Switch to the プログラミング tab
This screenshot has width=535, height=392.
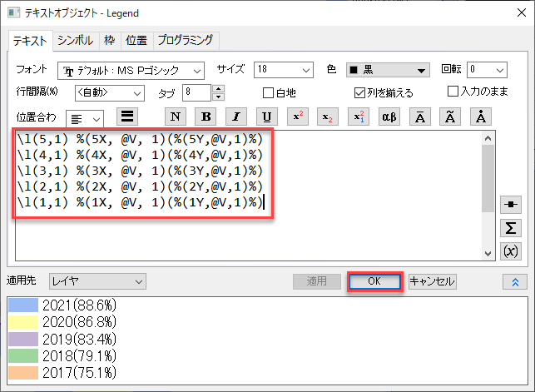click(186, 41)
